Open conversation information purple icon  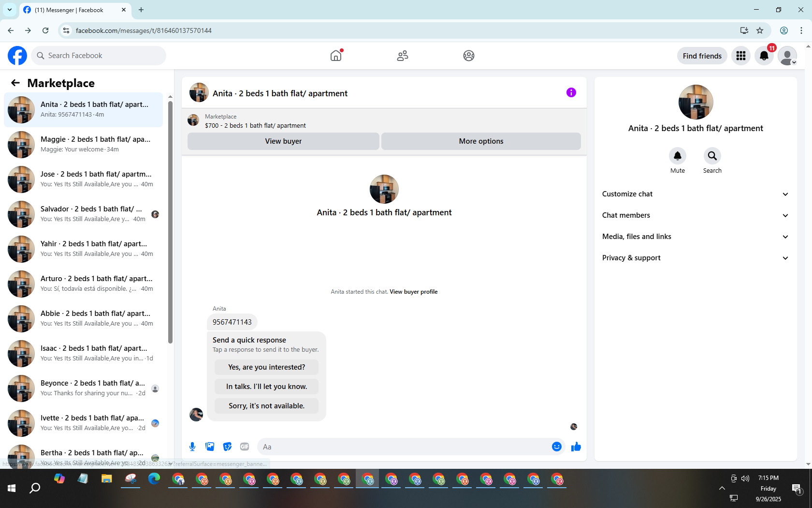[x=571, y=92]
